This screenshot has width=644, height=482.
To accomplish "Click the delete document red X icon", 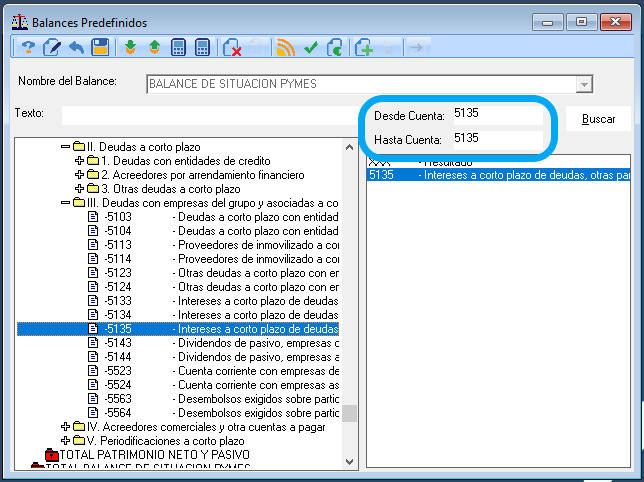I will [x=232, y=47].
